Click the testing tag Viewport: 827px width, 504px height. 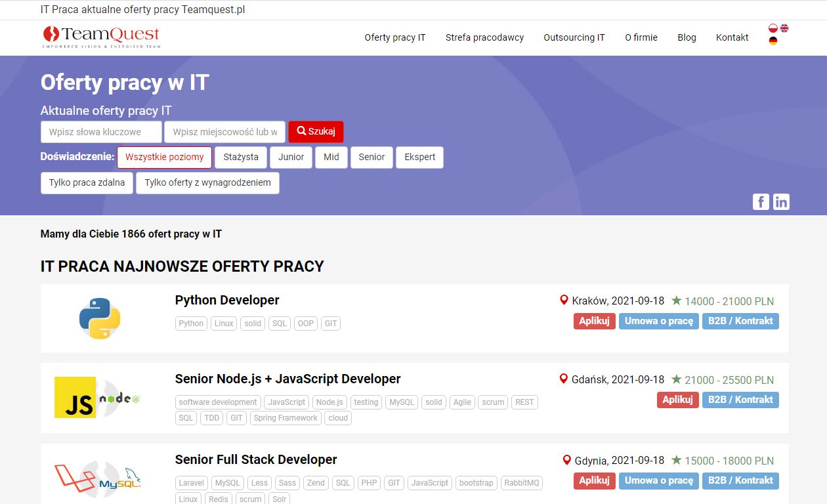[x=366, y=402]
